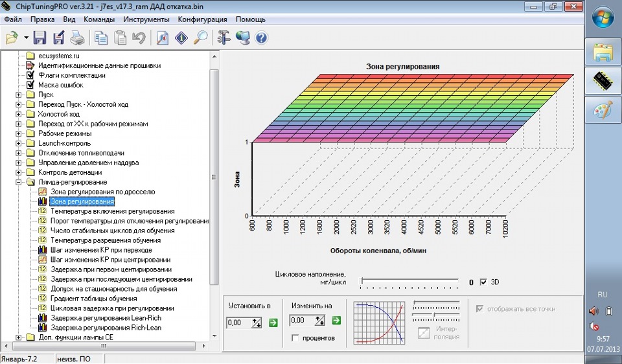Click the Интерполяция button
Image resolution: width=622 pixels, height=364 pixels.
point(424,333)
